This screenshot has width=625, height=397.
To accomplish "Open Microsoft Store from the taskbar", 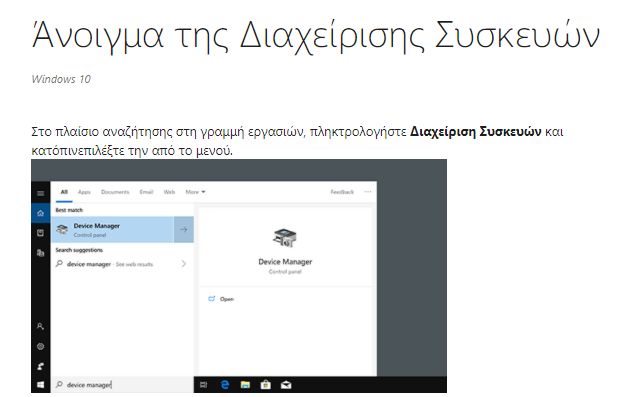I will tap(265, 385).
